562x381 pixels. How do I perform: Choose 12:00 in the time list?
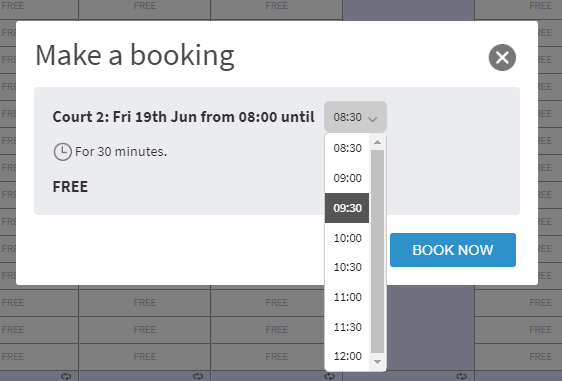(347, 356)
